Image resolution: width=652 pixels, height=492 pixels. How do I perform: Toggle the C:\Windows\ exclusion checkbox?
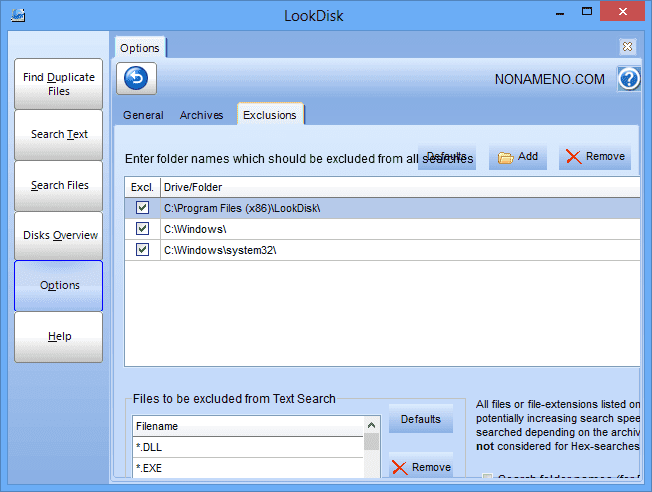pyautogui.click(x=142, y=229)
